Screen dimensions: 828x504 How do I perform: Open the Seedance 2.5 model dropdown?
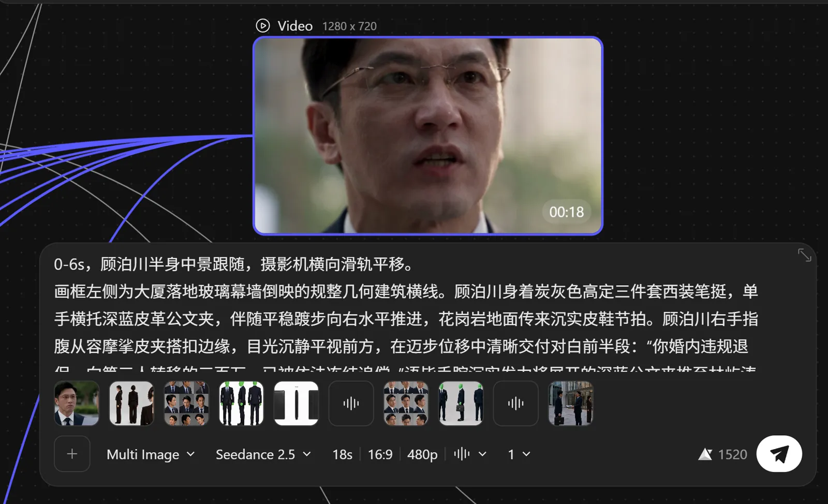(263, 454)
